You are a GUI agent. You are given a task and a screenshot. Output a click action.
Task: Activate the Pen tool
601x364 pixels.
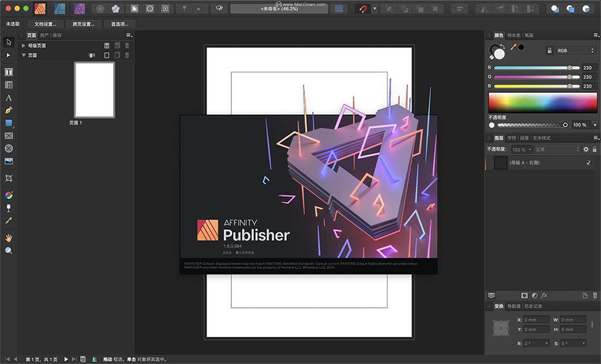tap(9, 110)
